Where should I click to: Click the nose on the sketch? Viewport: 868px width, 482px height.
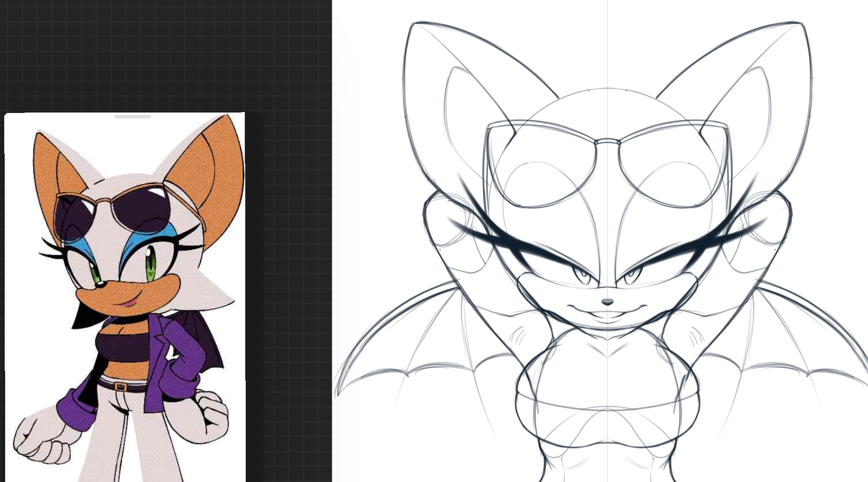click(607, 302)
